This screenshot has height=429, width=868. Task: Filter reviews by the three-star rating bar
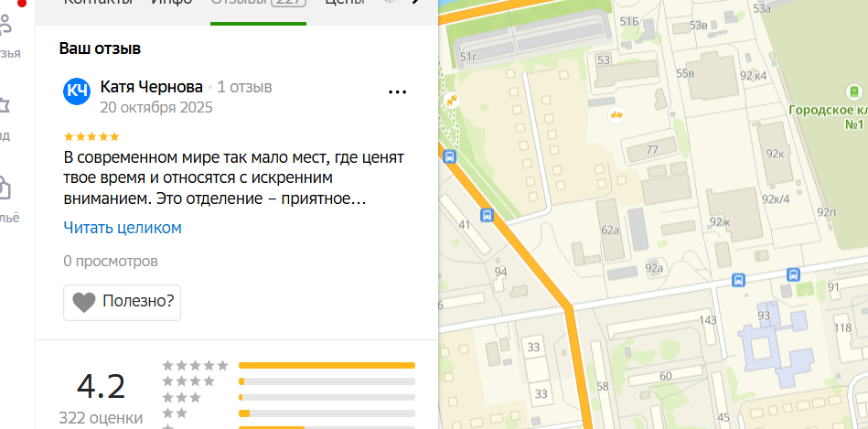[327, 398]
